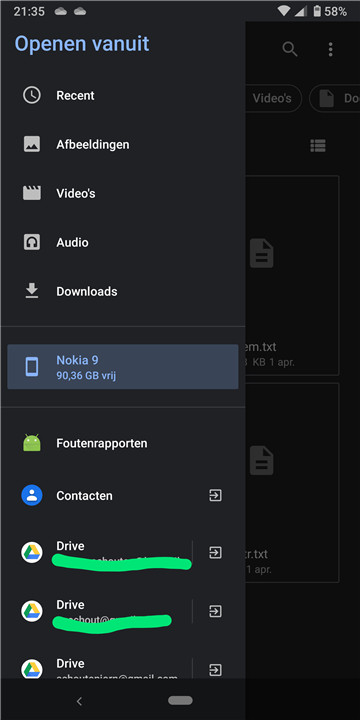Select Nokia 9 device storage
Screen dimensions: 360x720
[x=123, y=367]
